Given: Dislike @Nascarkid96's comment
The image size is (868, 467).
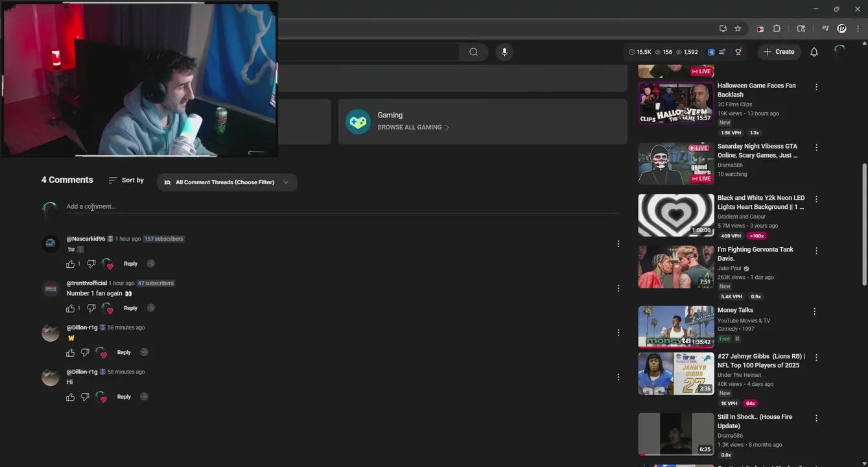Looking at the screenshot, I should coord(91,264).
